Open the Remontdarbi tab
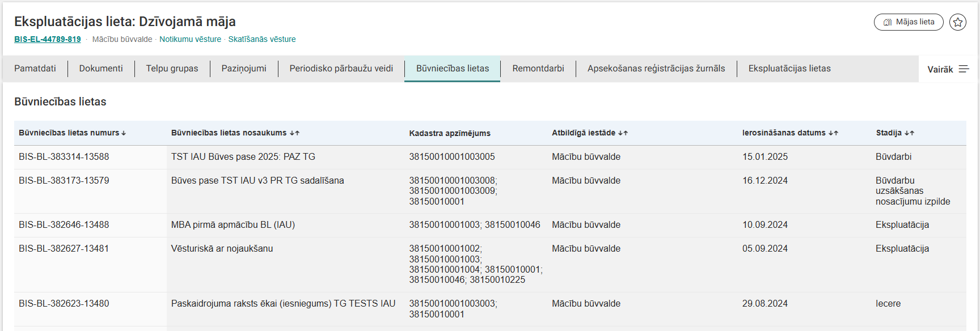 [x=538, y=69]
